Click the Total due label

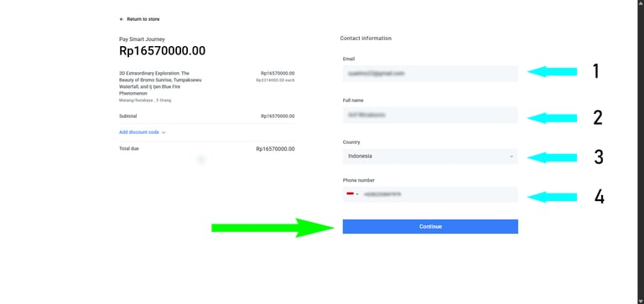[x=128, y=148]
